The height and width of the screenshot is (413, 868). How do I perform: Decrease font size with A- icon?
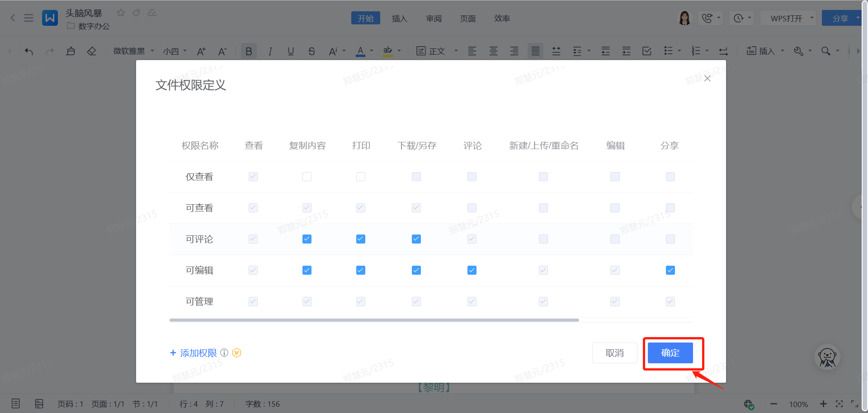[222, 51]
